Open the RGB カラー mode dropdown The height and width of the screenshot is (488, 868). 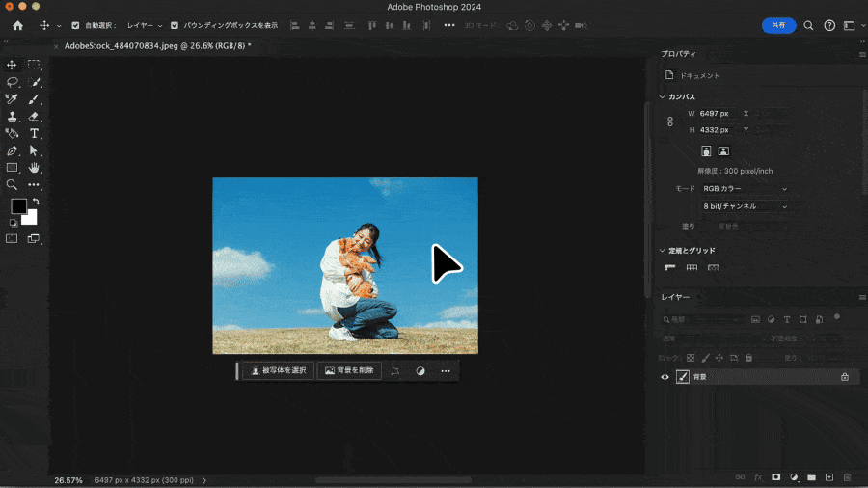(745, 189)
